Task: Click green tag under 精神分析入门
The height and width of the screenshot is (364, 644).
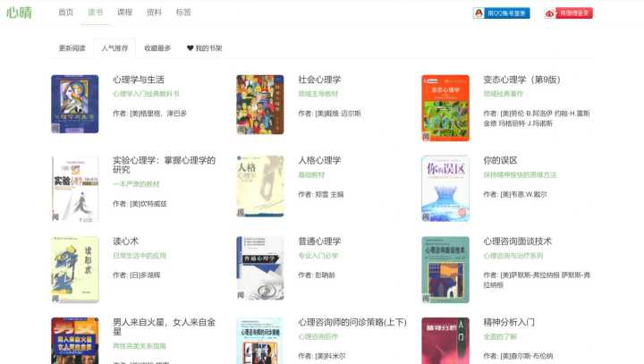Action: (500, 336)
